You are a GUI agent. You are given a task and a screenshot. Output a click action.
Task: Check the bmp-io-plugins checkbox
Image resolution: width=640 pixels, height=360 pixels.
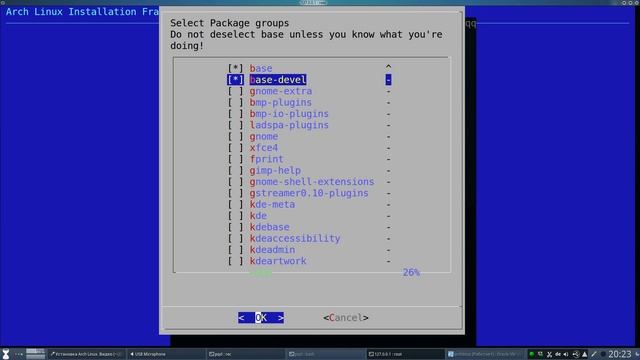235,114
